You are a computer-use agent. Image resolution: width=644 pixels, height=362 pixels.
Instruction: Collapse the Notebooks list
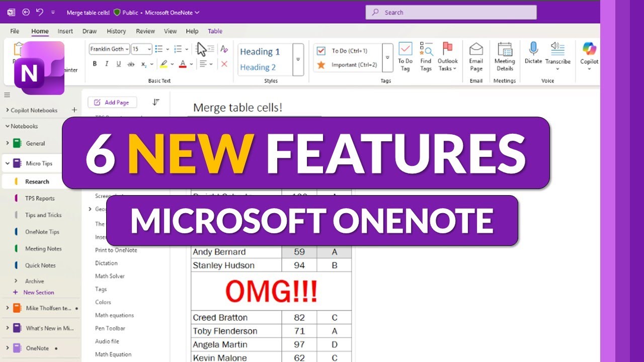point(7,126)
